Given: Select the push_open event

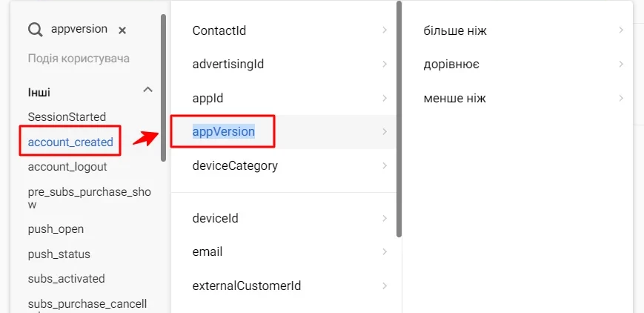Looking at the screenshot, I should pos(56,229).
